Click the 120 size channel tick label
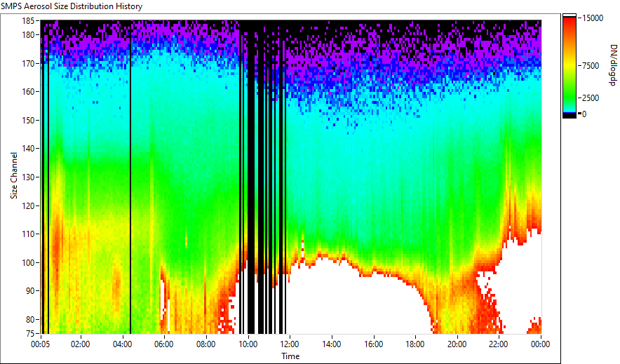This screenshot has width=620, height=364. pyautogui.click(x=27, y=205)
